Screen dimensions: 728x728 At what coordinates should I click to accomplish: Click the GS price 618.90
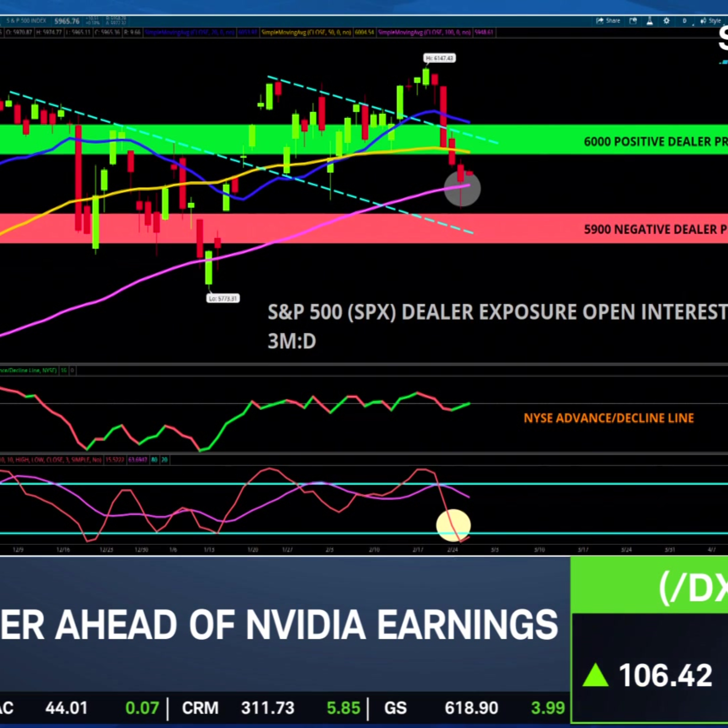pos(472,708)
